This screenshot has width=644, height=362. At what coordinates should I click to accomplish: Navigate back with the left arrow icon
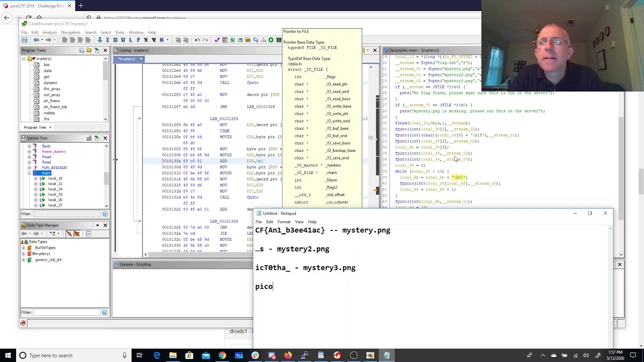pos(36,40)
